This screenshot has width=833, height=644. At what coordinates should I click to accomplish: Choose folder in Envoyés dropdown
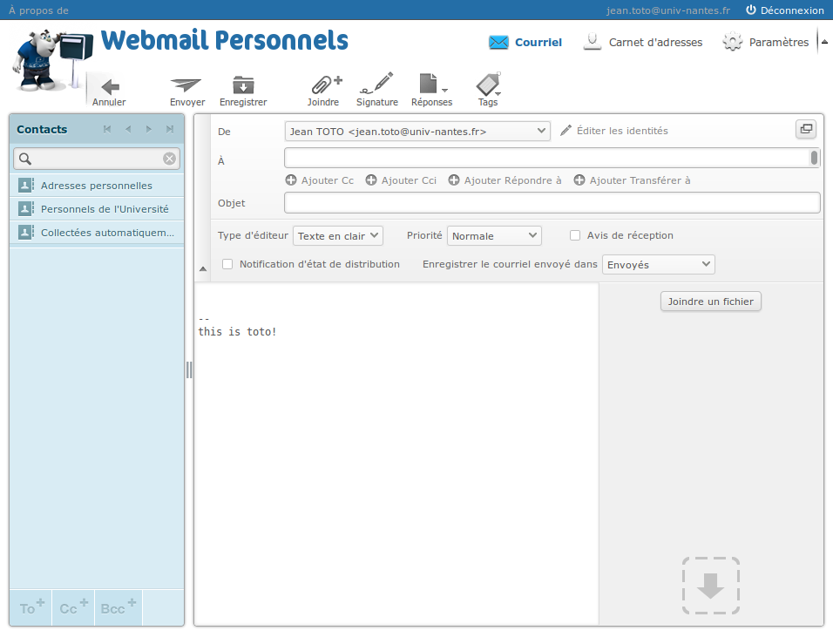(658, 264)
